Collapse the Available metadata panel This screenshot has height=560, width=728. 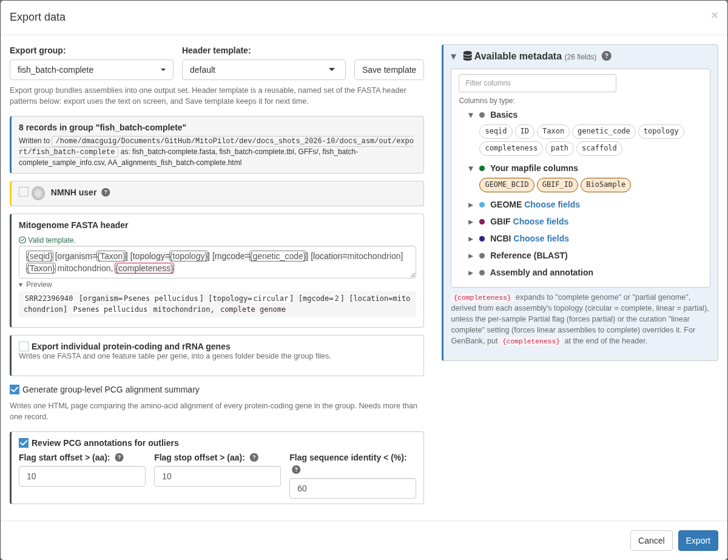pos(453,56)
